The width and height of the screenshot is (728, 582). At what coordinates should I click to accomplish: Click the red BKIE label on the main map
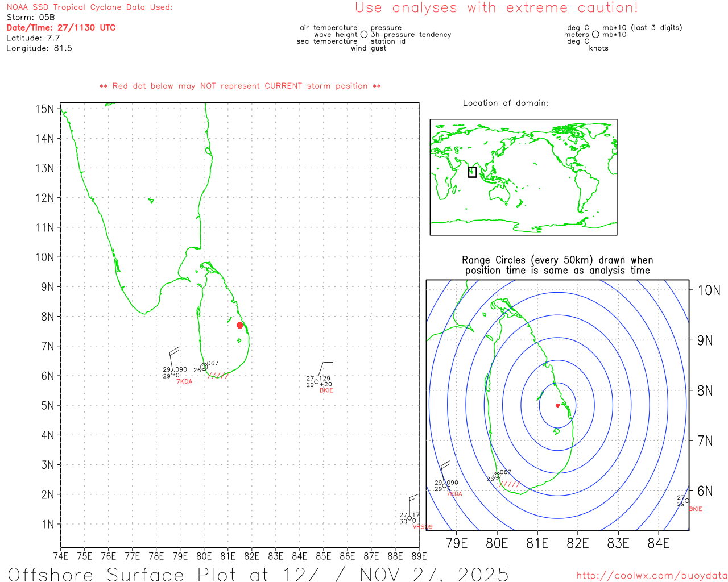pos(326,390)
